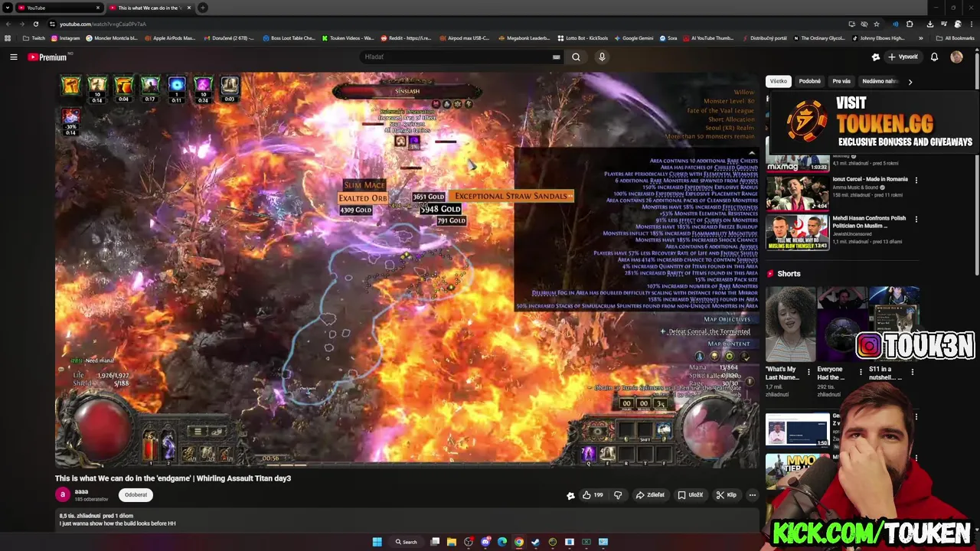Bookmark this page with the star icon
This screenshot has width=980, height=551.
pos(877,24)
